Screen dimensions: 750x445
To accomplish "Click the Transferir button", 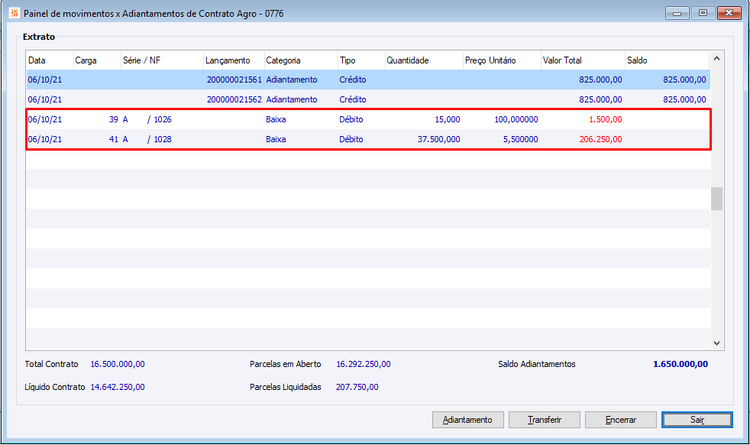I will click(x=544, y=420).
